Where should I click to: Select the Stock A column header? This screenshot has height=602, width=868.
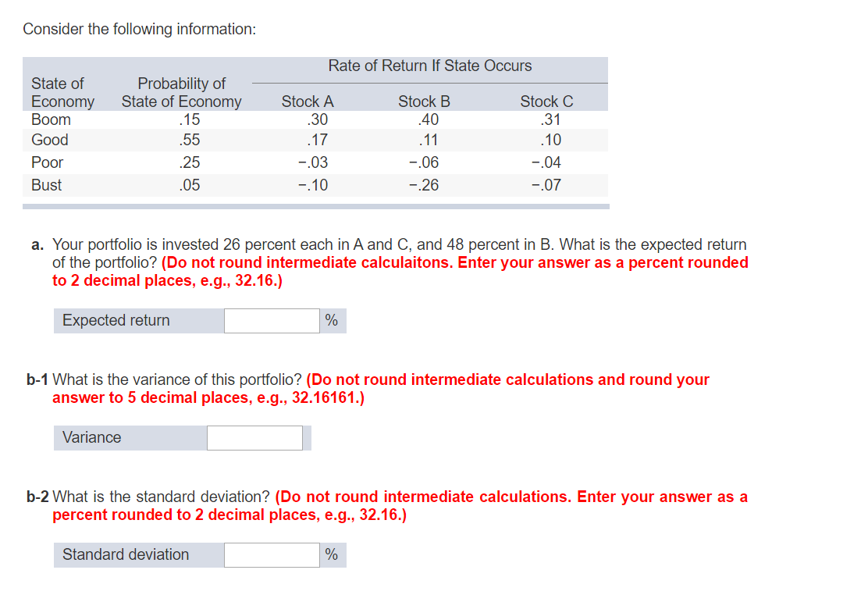click(x=308, y=101)
